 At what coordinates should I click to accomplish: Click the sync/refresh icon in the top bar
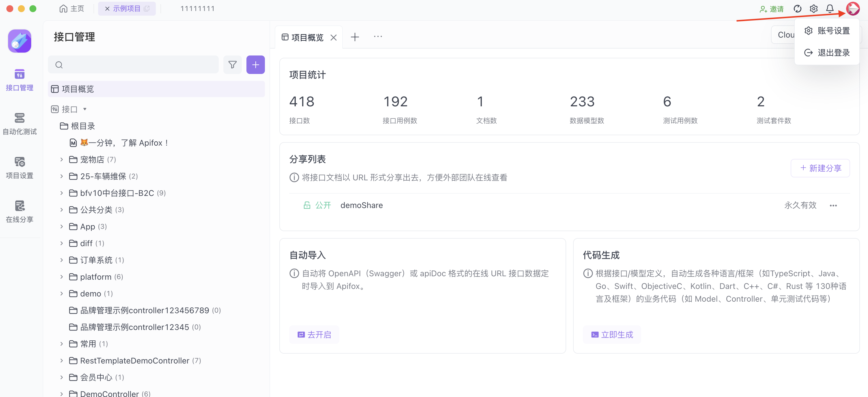[798, 8]
